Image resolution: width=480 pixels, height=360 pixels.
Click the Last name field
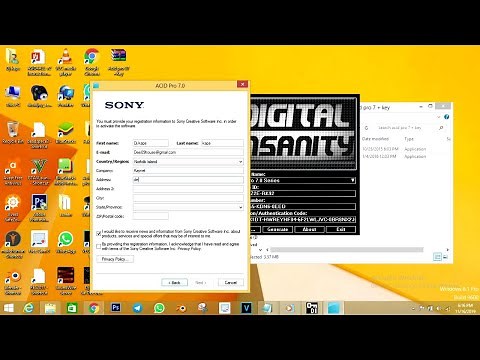pos(222,143)
